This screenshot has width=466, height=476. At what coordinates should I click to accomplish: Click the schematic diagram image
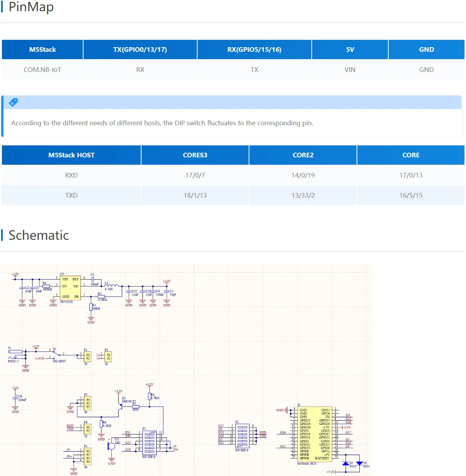186,369
